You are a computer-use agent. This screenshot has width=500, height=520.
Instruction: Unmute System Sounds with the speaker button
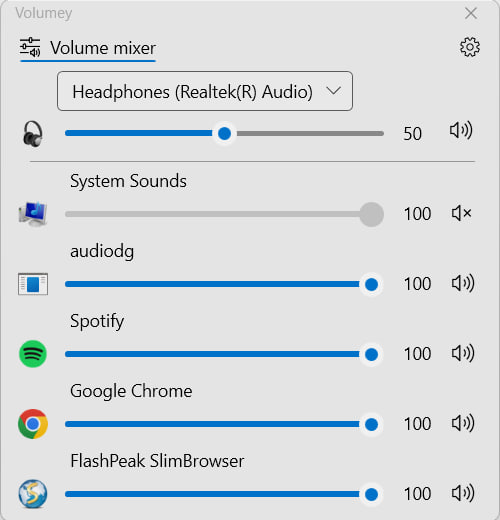click(x=462, y=213)
